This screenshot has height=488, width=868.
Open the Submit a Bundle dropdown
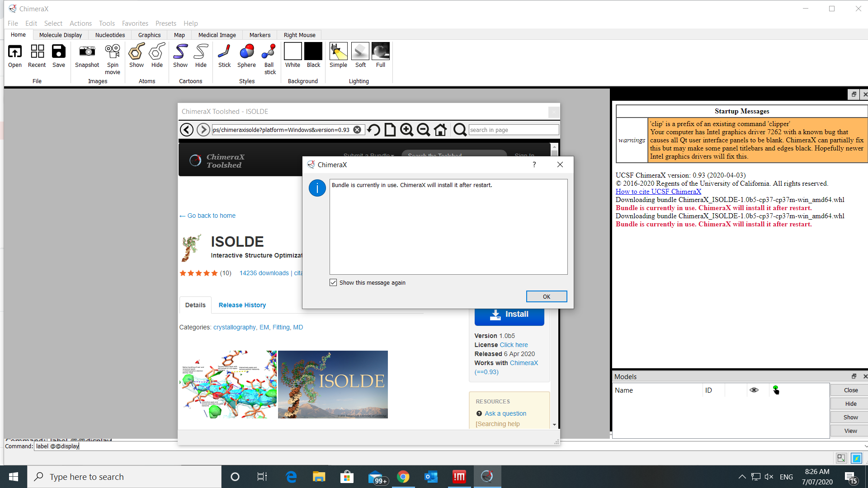click(368, 155)
